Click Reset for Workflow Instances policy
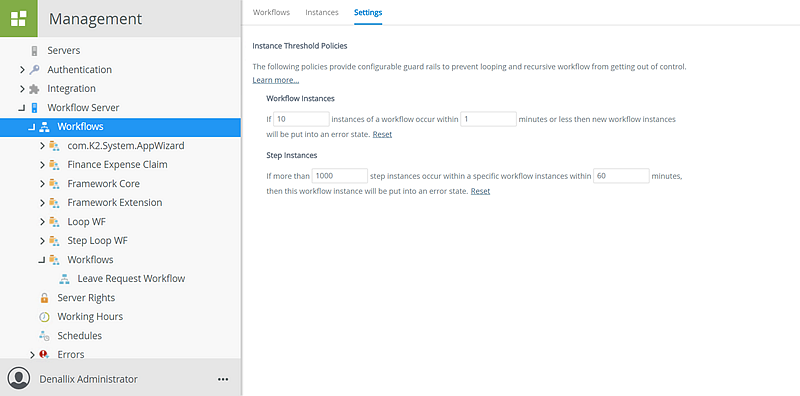The width and height of the screenshot is (800, 396). (x=382, y=135)
